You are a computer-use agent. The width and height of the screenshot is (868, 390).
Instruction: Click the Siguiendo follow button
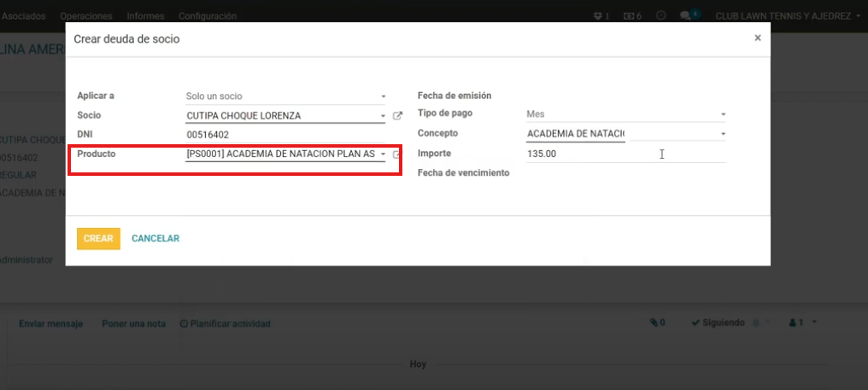tap(718, 323)
